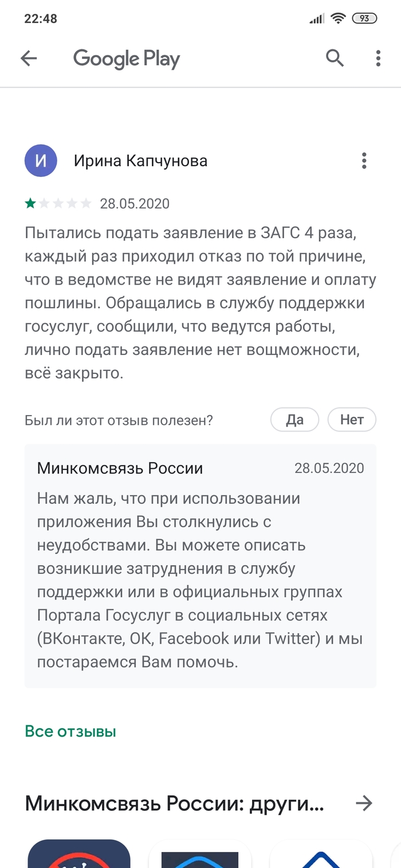Expand the Минкомсвязь России other apps arrow
Viewport: 401px width, 868px height.
click(x=364, y=804)
